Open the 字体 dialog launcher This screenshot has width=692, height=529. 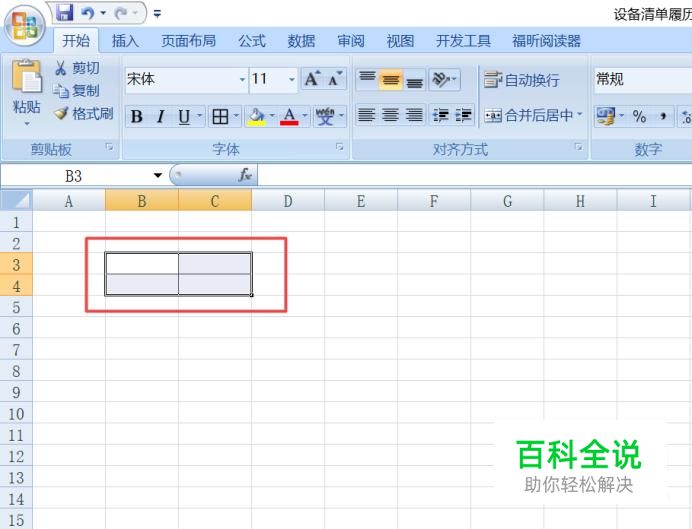point(339,147)
